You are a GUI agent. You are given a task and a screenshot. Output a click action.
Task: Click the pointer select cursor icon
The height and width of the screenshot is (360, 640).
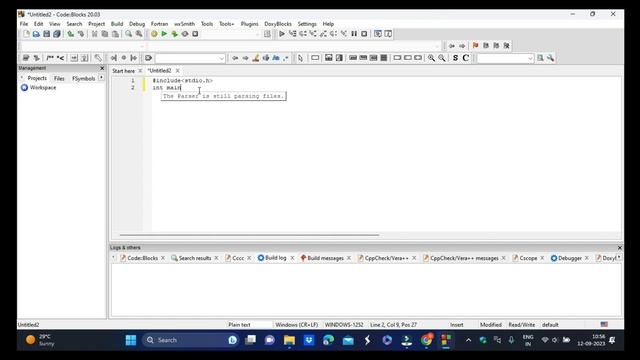tap(300, 58)
